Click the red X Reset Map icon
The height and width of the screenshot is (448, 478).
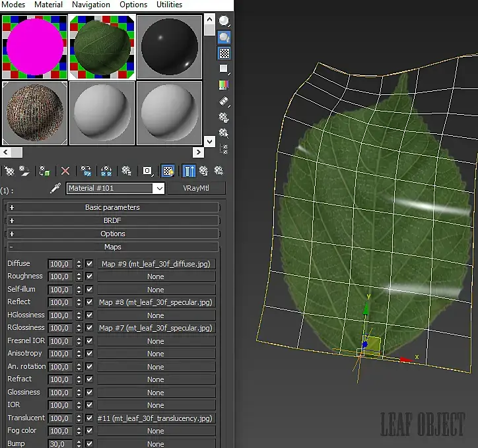(65, 171)
